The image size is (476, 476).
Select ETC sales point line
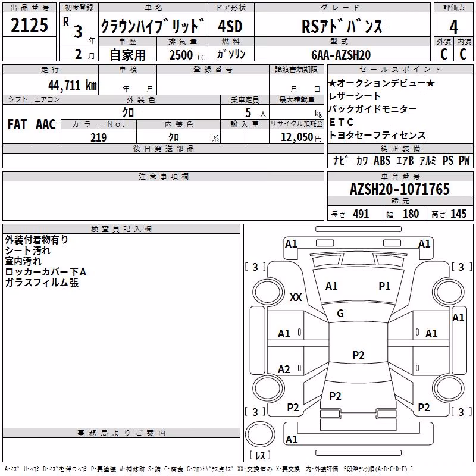tap(341, 122)
